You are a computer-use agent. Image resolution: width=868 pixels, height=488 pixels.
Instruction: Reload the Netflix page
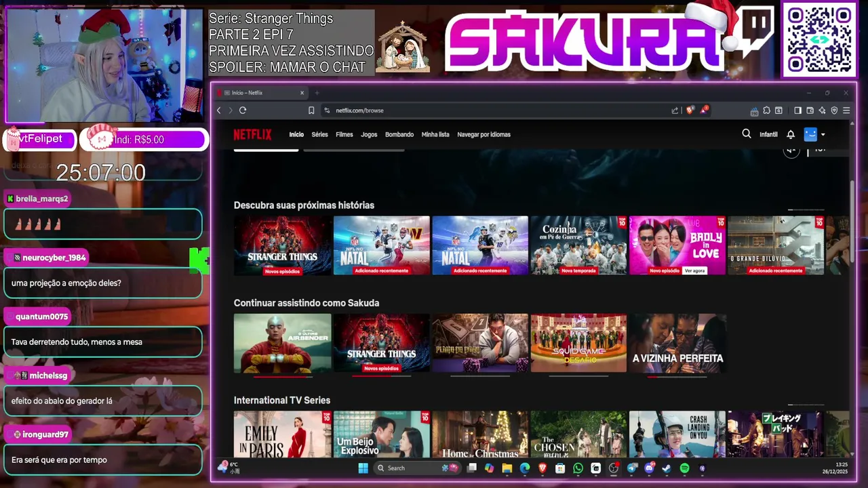243,110
